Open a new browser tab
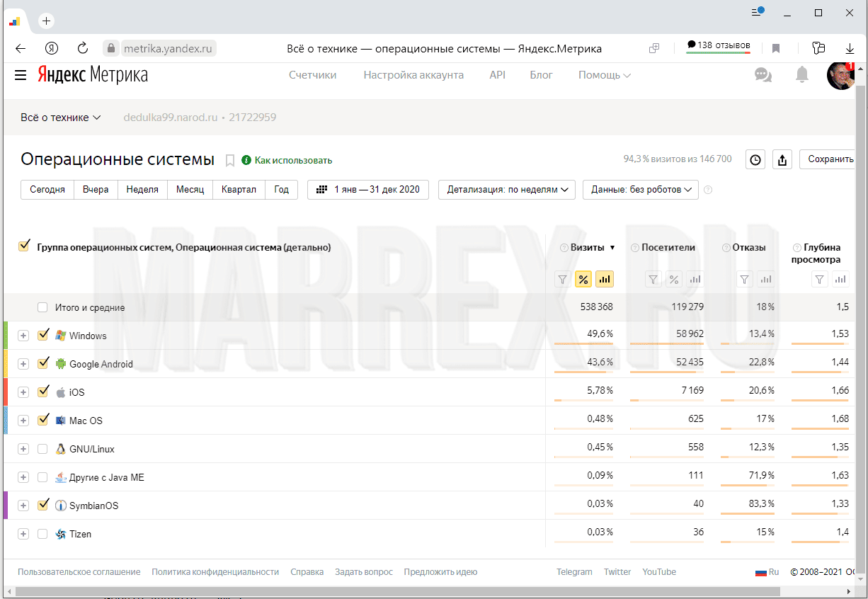This screenshot has height=599, width=868. [46, 21]
